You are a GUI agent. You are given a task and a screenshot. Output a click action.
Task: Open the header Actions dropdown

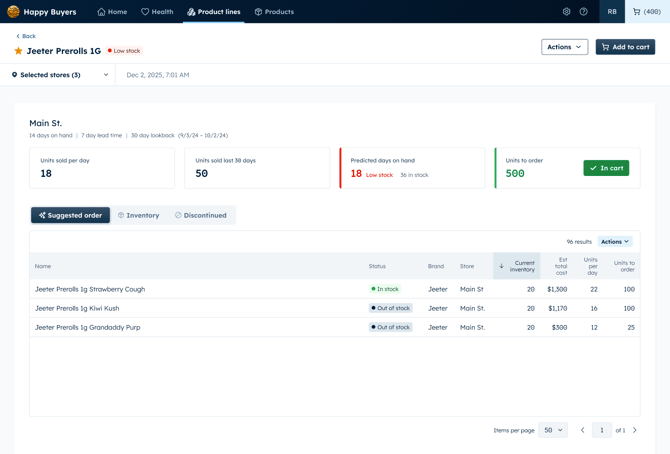click(x=564, y=47)
